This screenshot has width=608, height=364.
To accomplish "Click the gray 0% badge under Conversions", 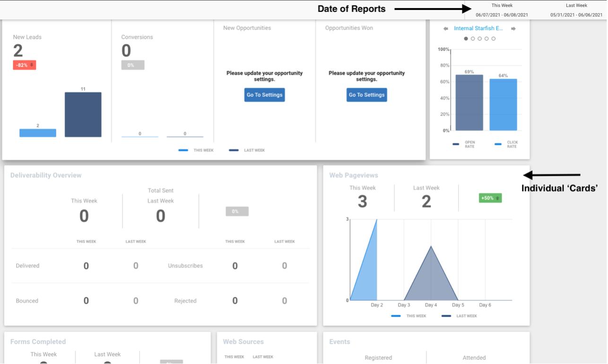I will (x=132, y=65).
